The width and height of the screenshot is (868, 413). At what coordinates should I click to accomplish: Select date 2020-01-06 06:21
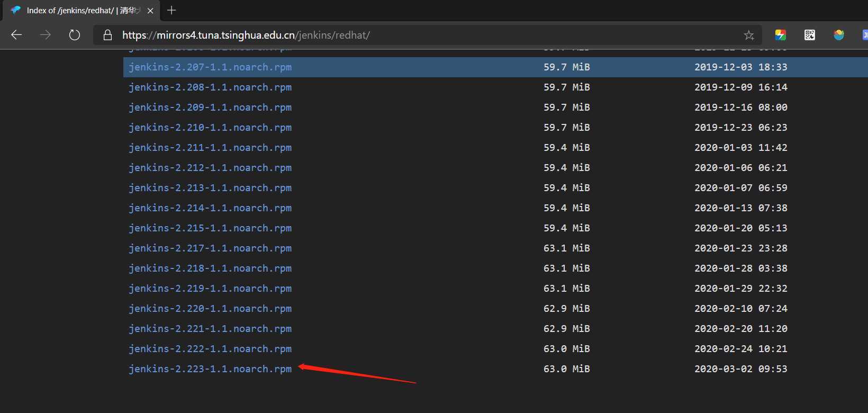tap(741, 168)
